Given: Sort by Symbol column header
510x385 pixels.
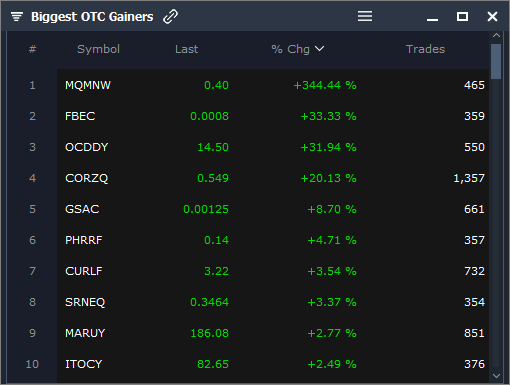Looking at the screenshot, I should coord(98,49).
